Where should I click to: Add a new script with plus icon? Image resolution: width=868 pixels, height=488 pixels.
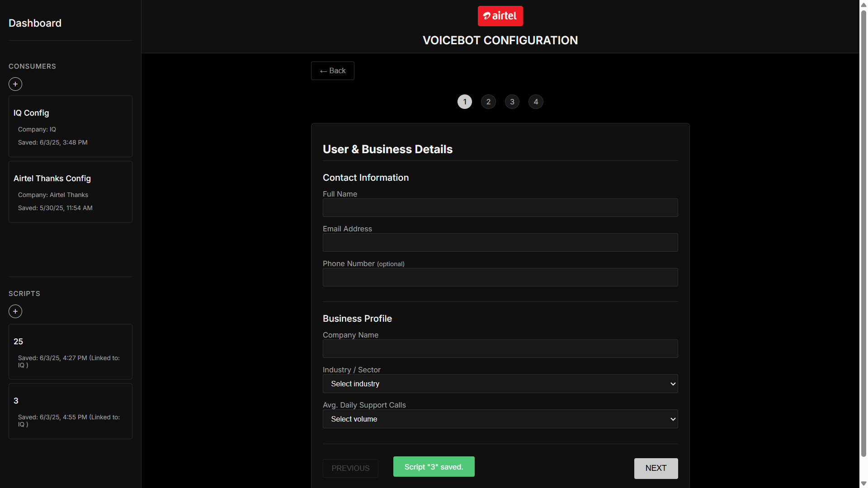pyautogui.click(x=15, y=311)
